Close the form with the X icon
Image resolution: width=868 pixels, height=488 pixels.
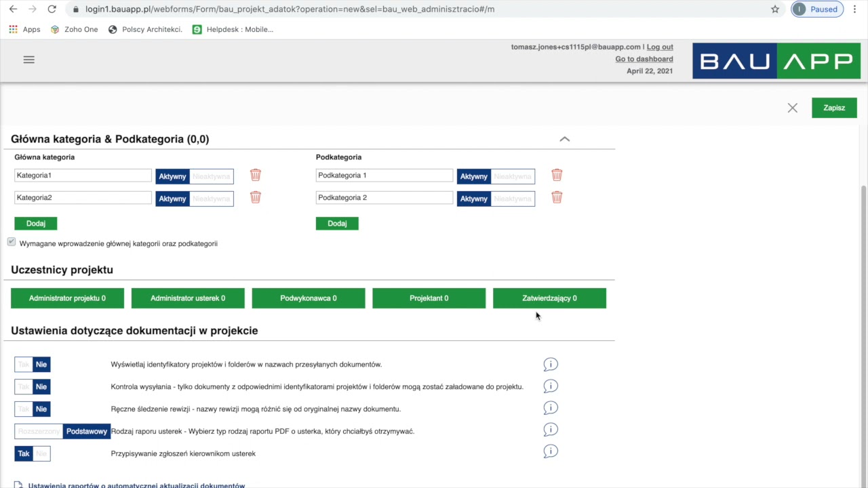(x=793, y=108)
